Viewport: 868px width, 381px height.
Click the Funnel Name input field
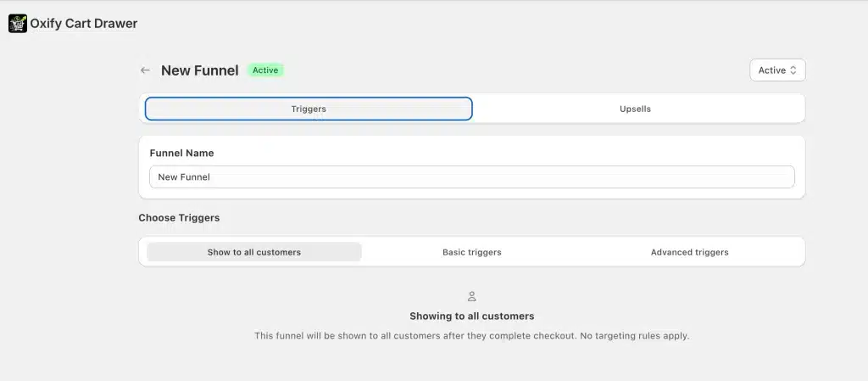471,177
